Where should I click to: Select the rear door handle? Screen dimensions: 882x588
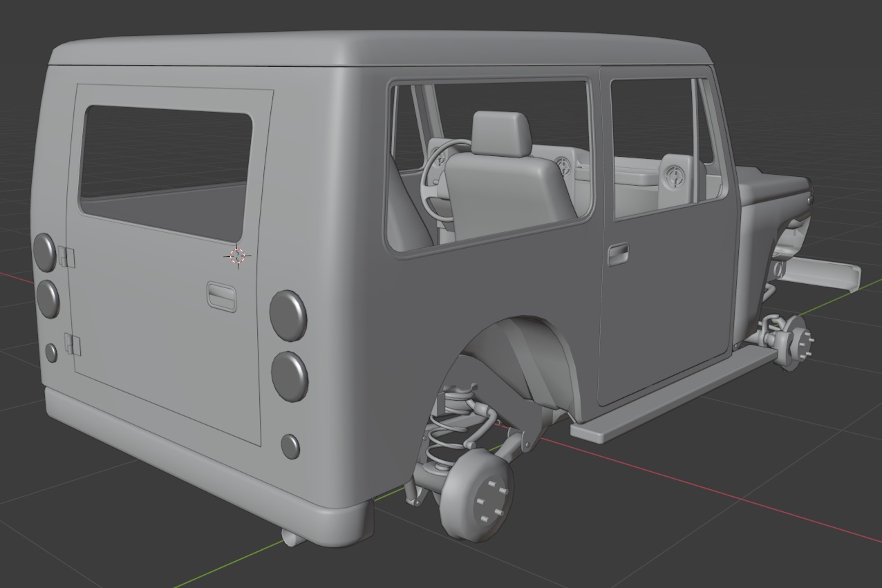[221, 296]
